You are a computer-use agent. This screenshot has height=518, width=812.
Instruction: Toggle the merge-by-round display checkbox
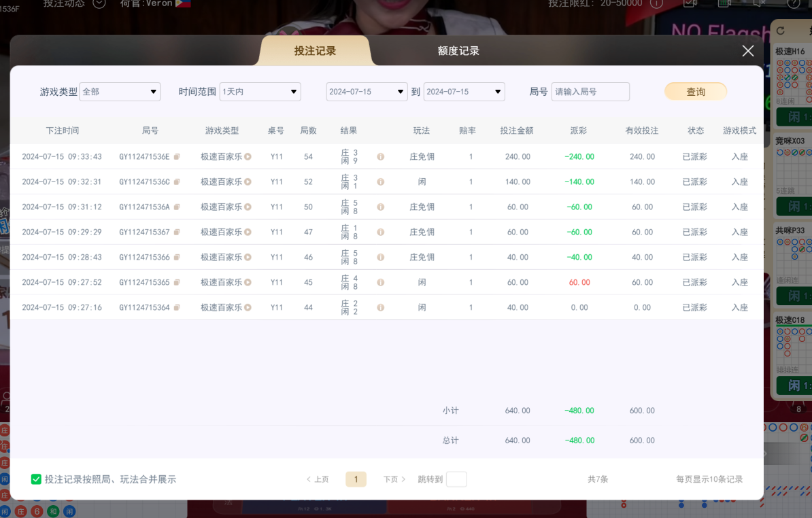pos(36,479)
